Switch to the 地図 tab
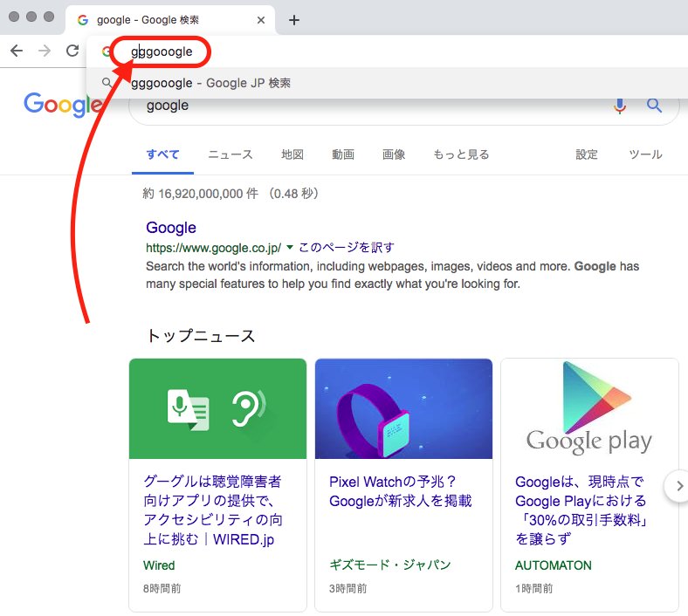The height and width of the screenshot is (616, 688). coord(292,154)
